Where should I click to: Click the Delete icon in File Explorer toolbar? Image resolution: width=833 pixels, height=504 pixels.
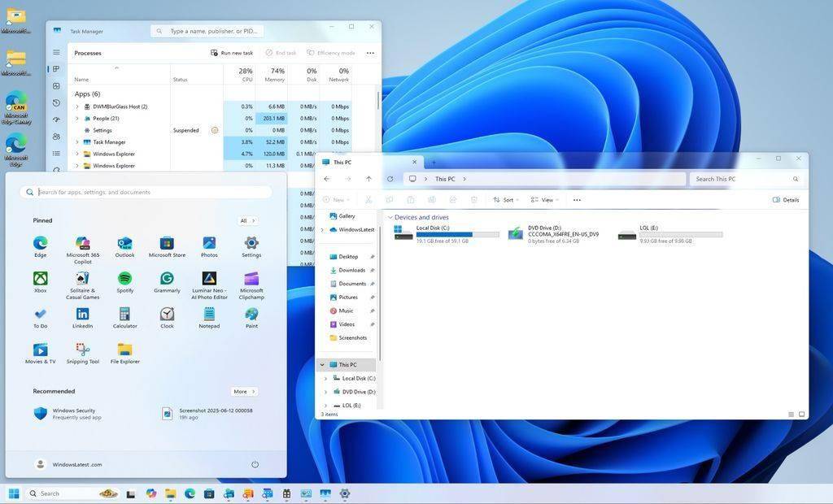pos(474,200)
